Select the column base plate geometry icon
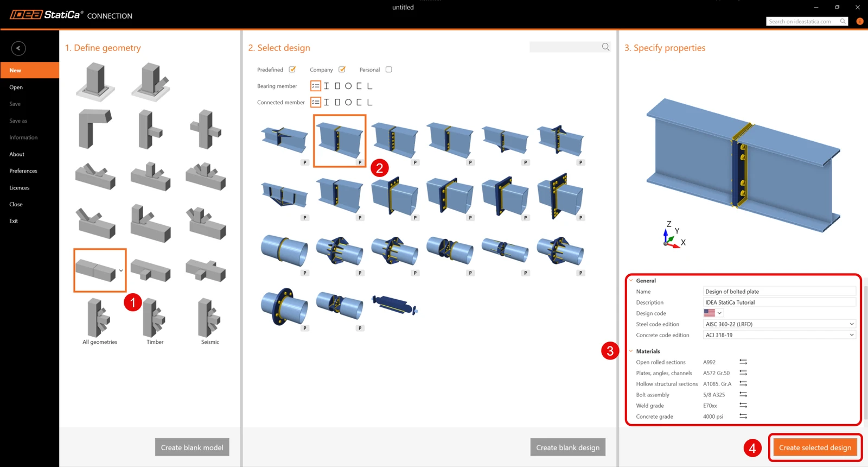The image size is (868, 467). 95,81
